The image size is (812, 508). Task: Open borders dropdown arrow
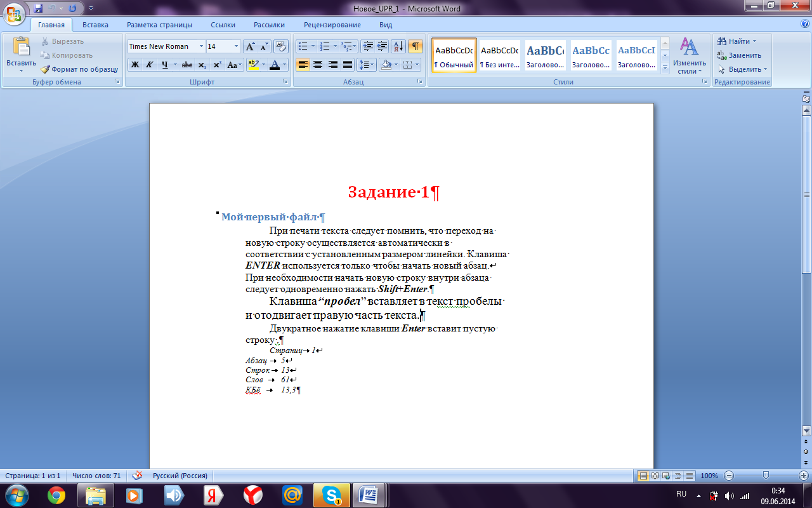[417, 65]
